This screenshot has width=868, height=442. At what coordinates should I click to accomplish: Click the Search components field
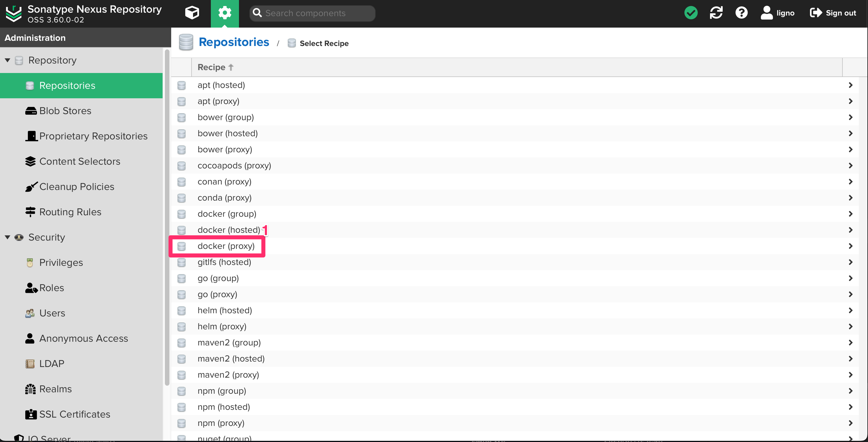[312, 13]
